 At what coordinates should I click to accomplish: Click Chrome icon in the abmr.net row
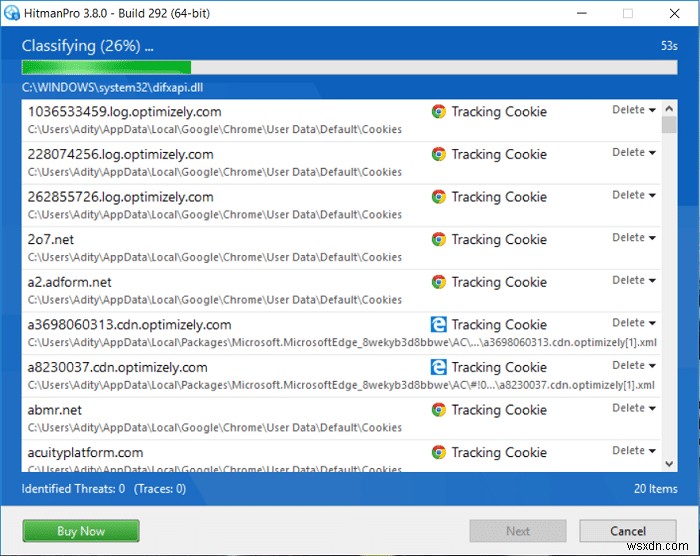click(x=438, y=410)
